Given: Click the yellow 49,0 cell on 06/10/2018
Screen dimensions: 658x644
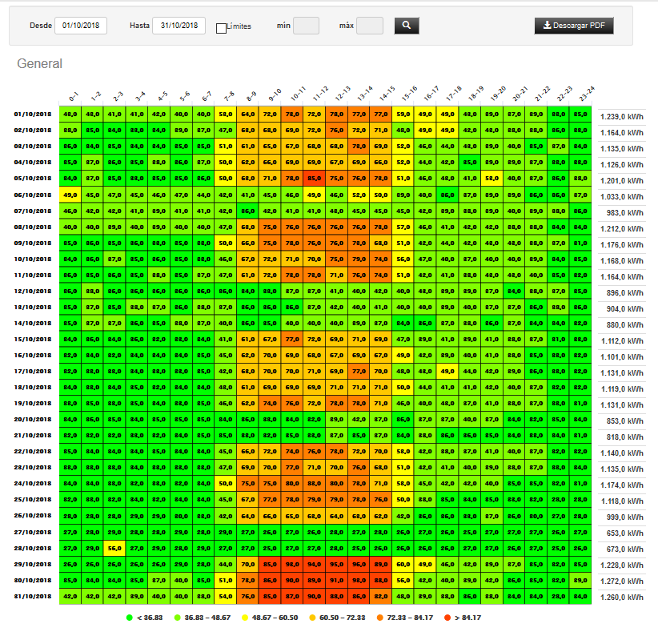Looking at the screenshot, I should 70,195.
